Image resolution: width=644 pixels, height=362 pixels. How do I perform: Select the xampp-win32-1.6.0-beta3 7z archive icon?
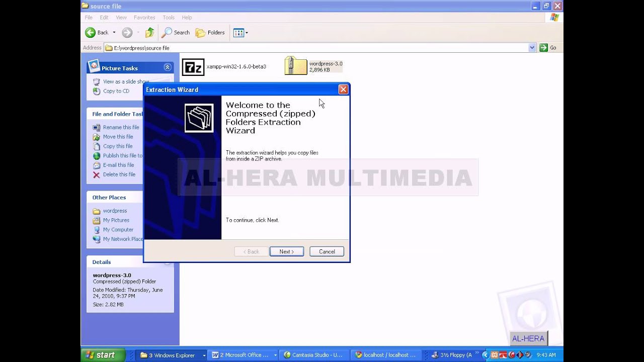coord(193,67)
